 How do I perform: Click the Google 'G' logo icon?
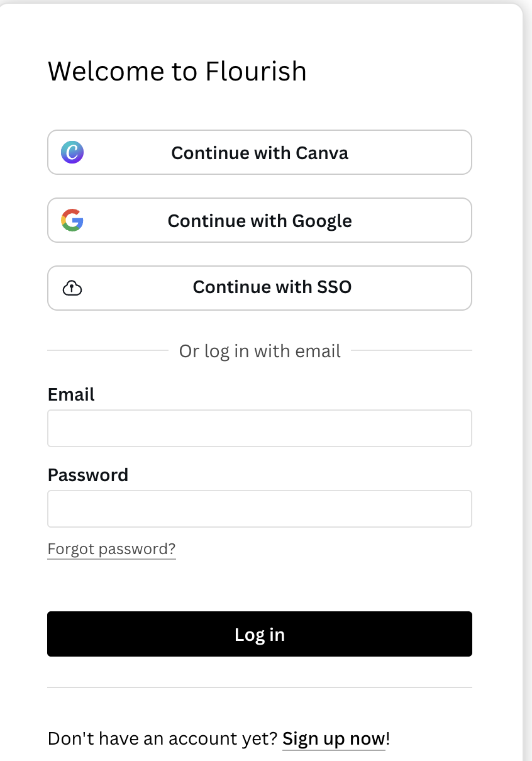tap(72, 220)
